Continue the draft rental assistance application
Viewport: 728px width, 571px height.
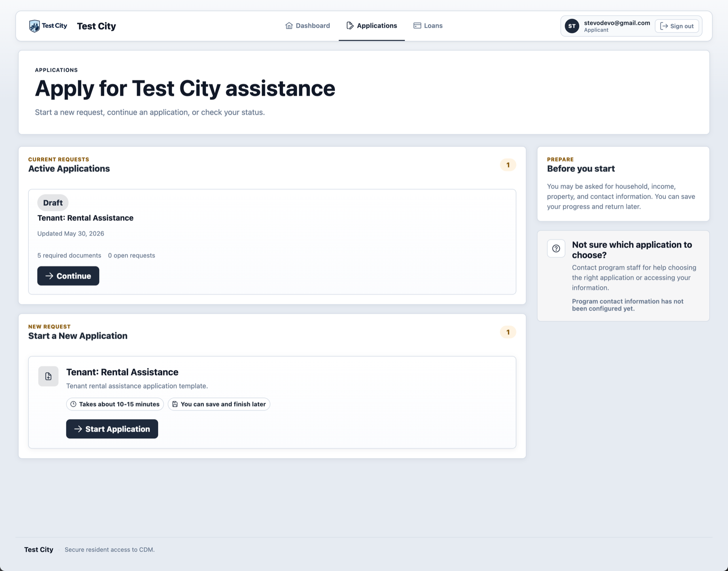68,276
